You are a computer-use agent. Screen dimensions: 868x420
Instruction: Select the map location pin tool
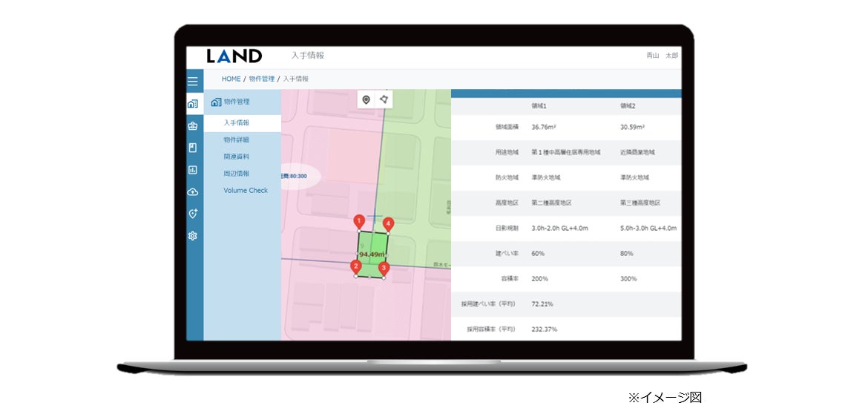pos(366,99)
